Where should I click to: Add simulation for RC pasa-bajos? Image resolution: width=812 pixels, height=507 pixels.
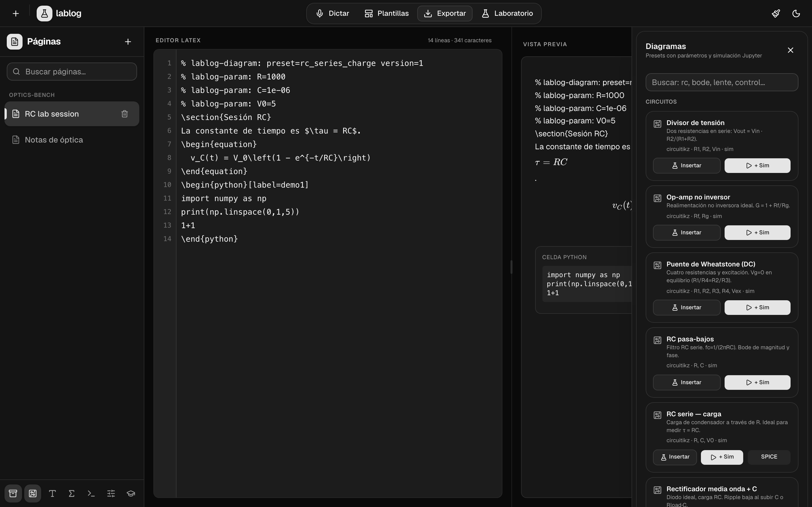[757, 383]
